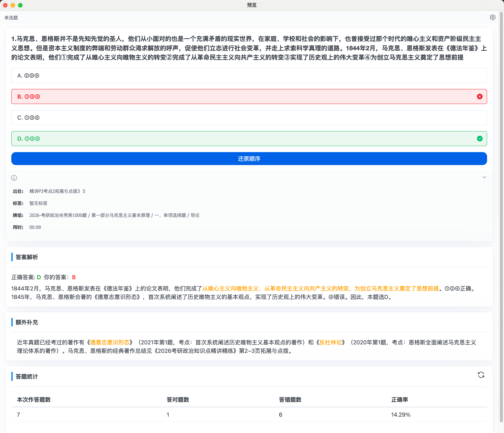Click the 本次作答题数 column header
This screenshot has height=433, width=504.
point(34,400)
